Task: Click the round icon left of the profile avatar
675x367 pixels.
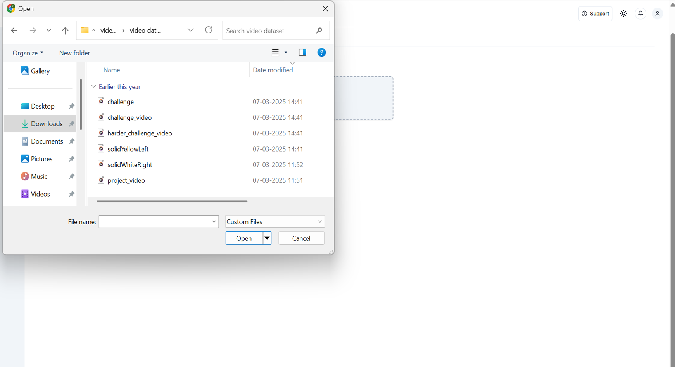Action: [x=641, y=14]
